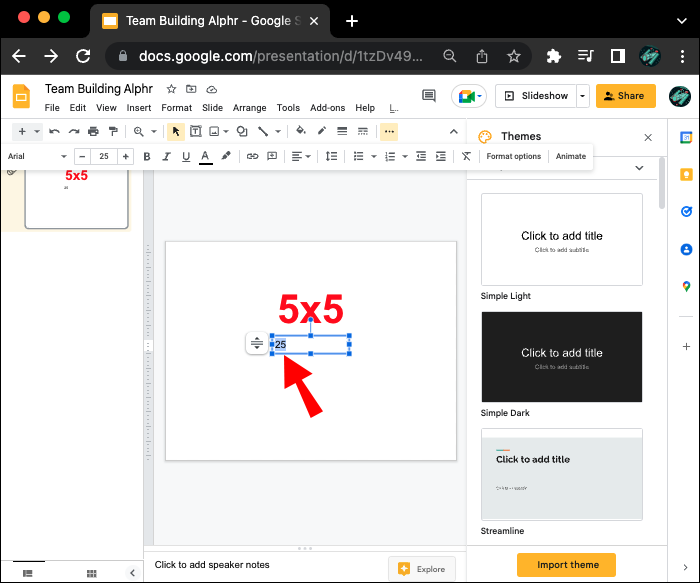
Task: Toggle Bold formatting
Action: click(146, 156)
